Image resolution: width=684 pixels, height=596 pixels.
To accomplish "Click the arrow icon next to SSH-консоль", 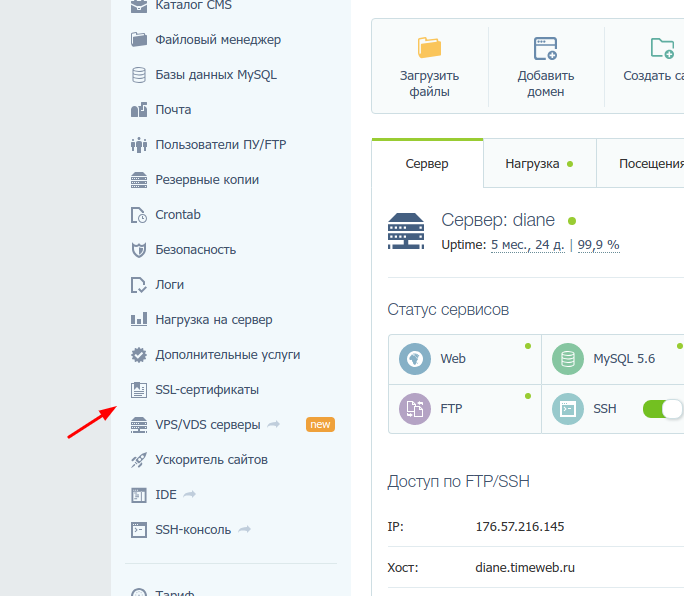I will 244,529.
